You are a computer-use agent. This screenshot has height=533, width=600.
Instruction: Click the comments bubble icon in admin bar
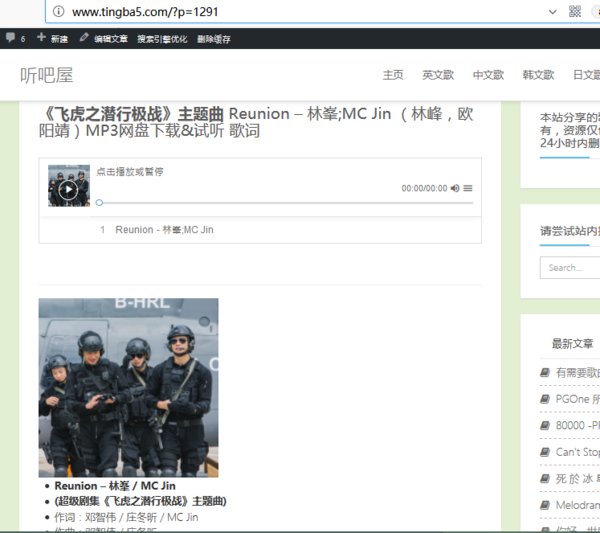pyautogui.click(x=10, y=38)
